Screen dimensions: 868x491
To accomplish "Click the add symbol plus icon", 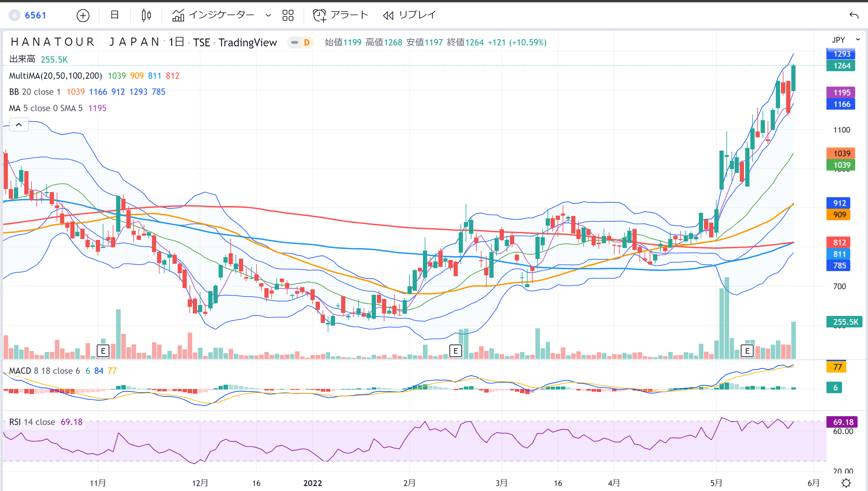I will coord(83,15).
